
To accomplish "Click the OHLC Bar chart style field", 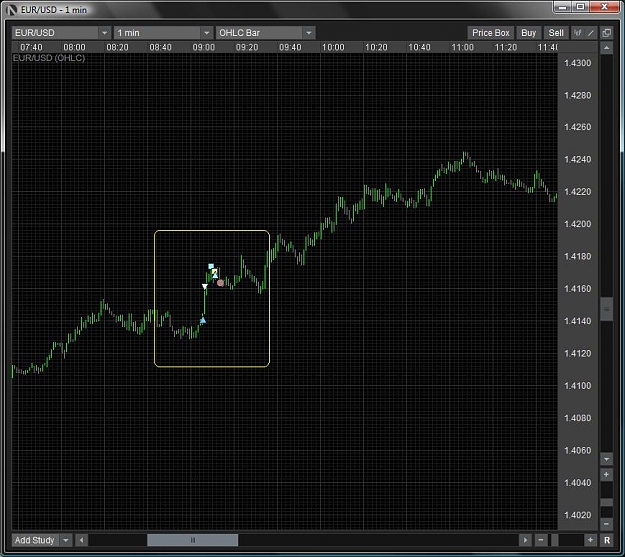I will tap(259, 33).
